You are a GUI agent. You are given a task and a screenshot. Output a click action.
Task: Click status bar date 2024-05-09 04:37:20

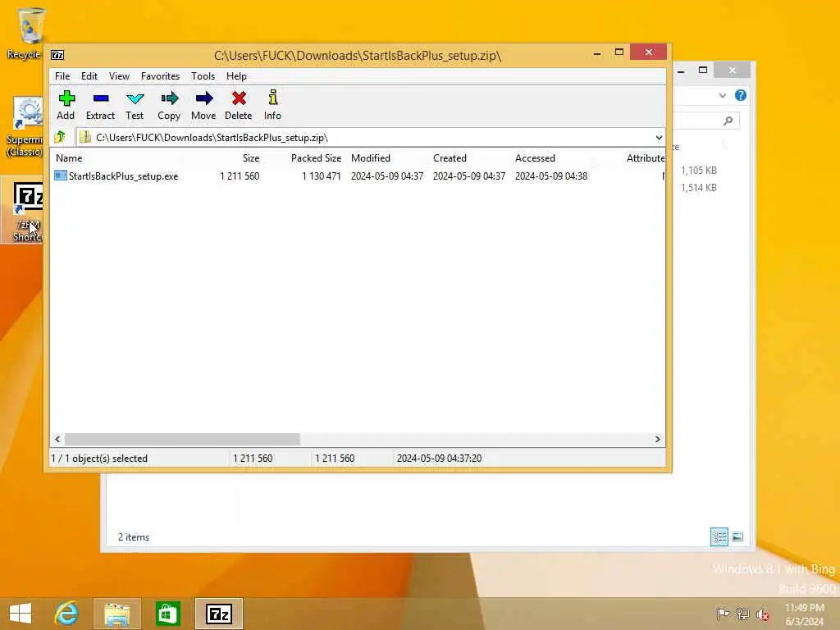(x=440, y=459)
